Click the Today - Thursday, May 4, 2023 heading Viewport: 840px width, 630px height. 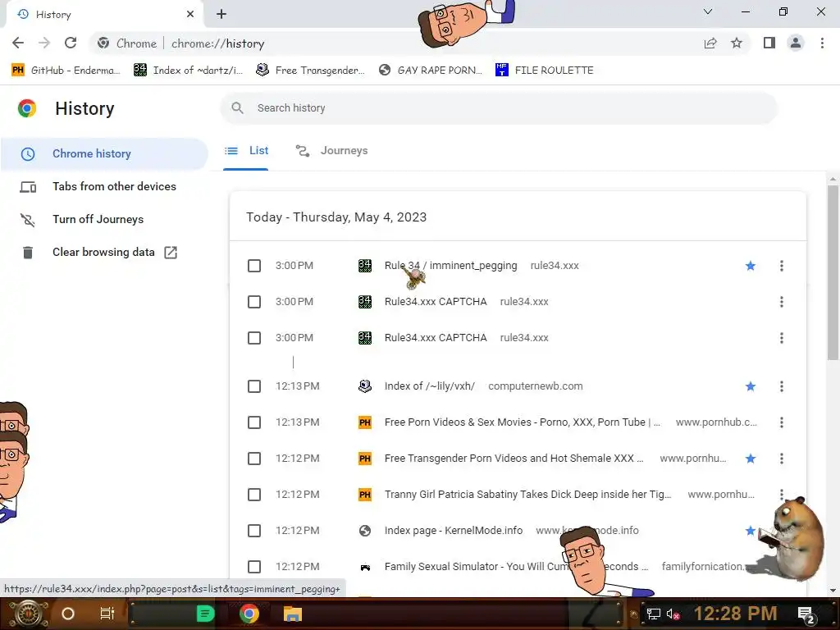(336, 217)
